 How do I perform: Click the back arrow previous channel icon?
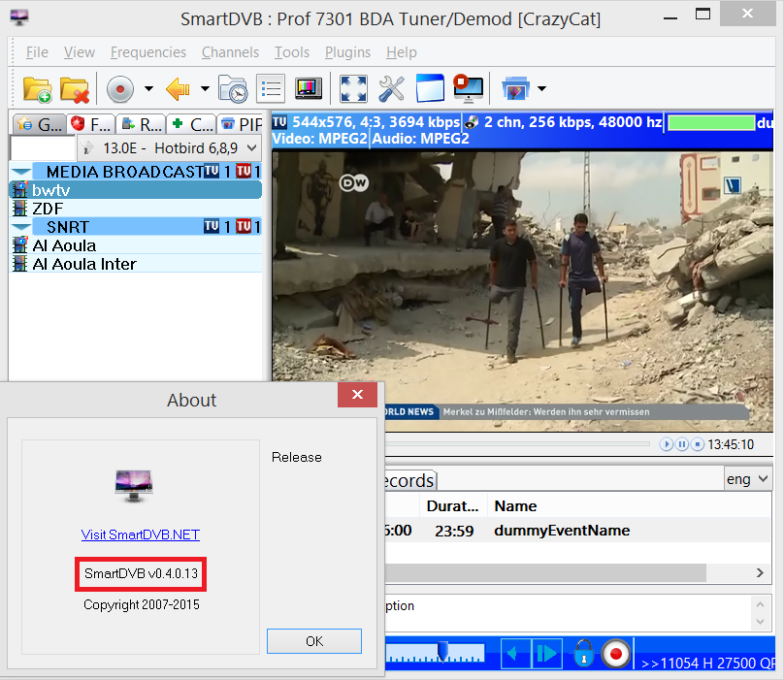pyautogui.click(x=179, y=88)
